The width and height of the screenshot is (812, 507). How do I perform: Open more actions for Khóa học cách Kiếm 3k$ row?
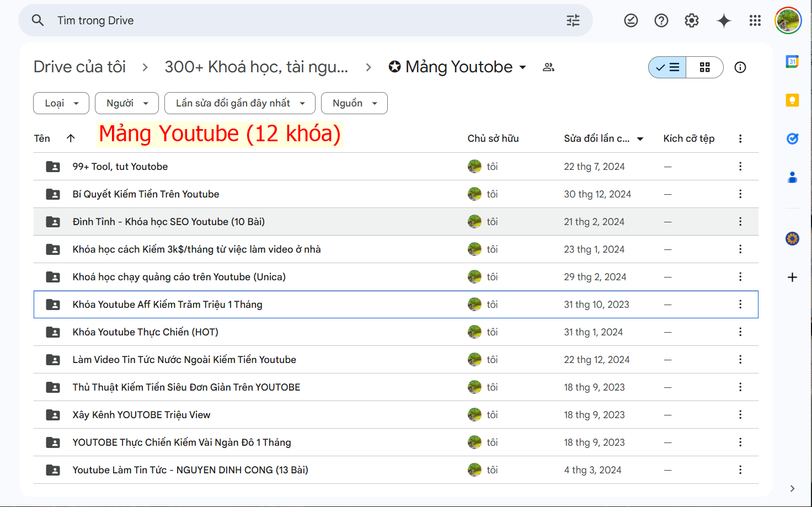740,249
